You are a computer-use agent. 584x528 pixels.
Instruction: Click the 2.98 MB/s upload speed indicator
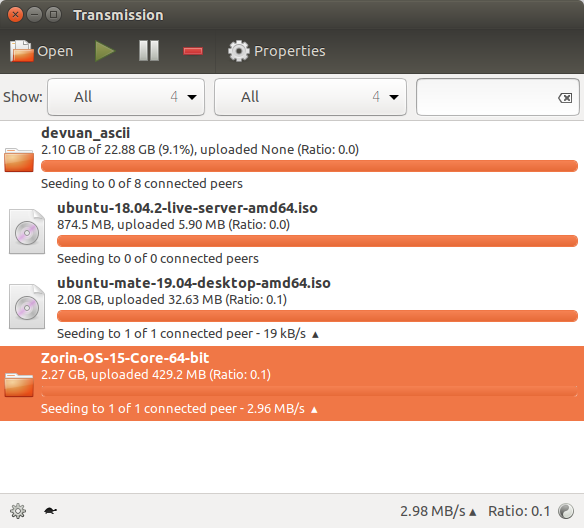pyautogui.click(x=438, y=511)
